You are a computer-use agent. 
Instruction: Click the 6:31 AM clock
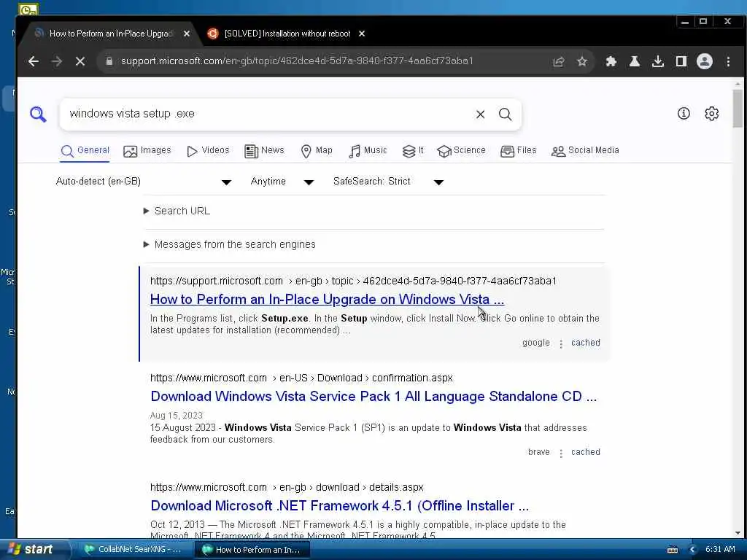click(x=720, y=550)
